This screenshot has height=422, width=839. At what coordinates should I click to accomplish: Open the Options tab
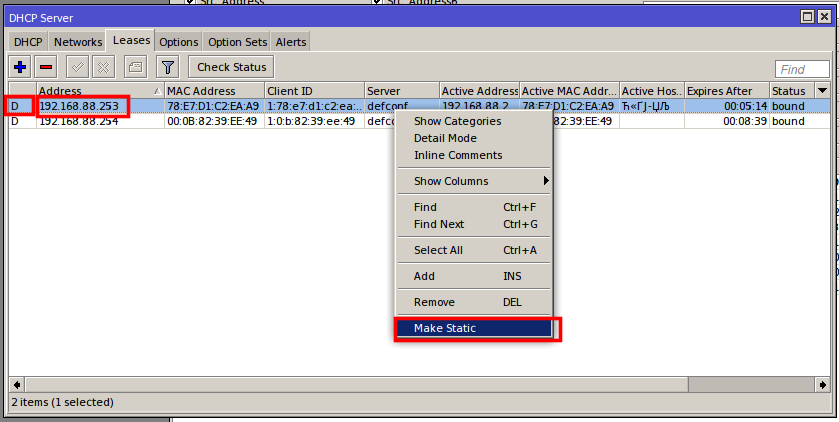179,42
